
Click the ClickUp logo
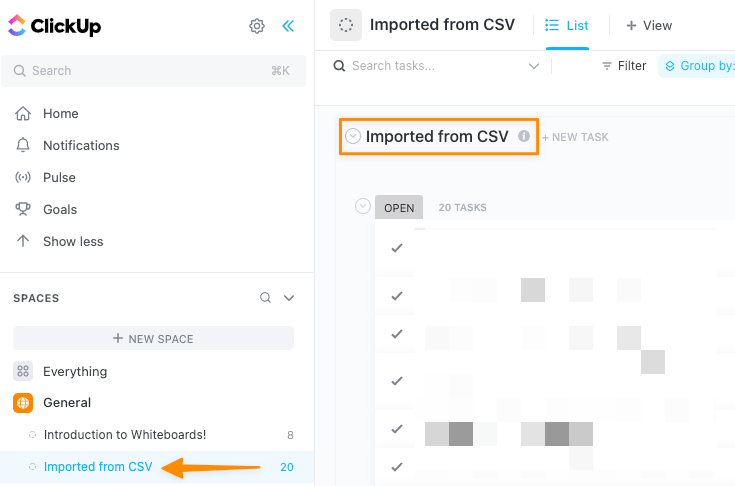click(55, 26)
